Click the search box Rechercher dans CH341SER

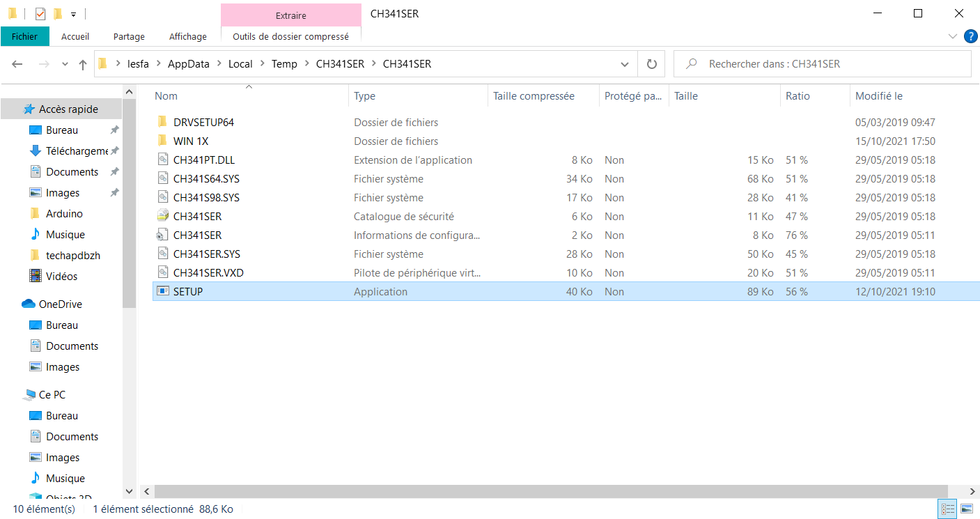tap(823, 64)
